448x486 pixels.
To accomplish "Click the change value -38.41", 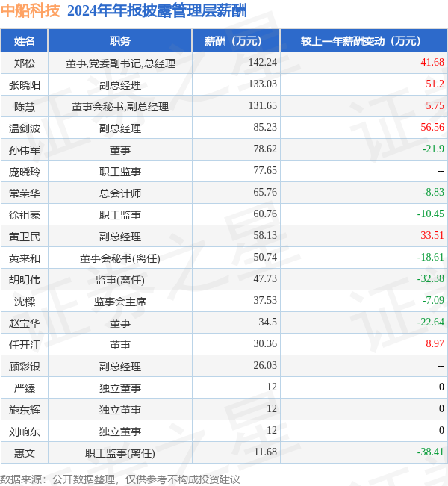I will click(431, 452).
